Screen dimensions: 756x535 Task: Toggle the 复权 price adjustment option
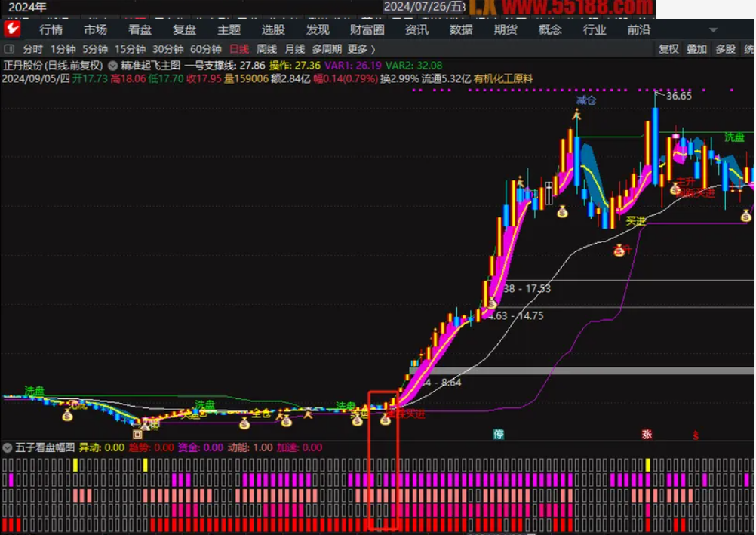pos(668,49)
